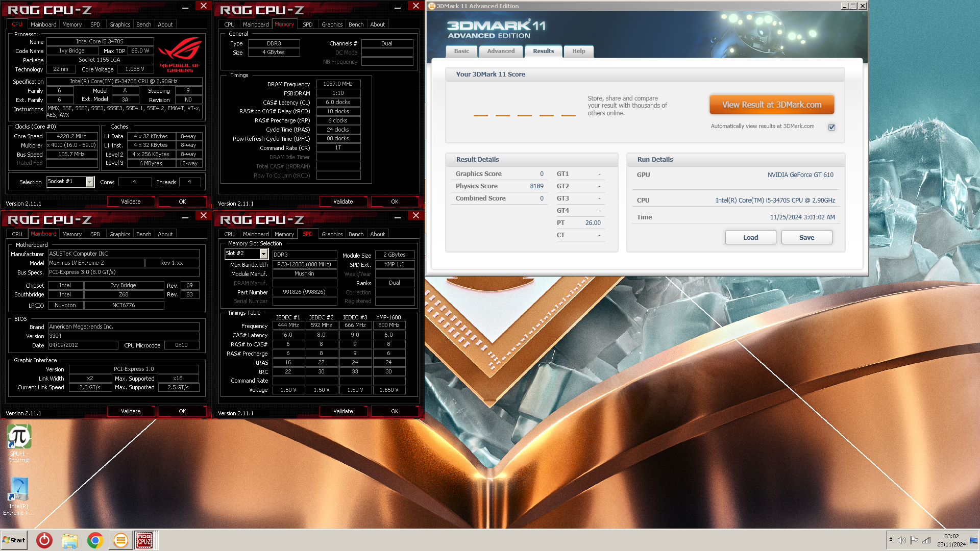Open Help tab in 3DMark
980x551 pixels.
coord(578,51)
